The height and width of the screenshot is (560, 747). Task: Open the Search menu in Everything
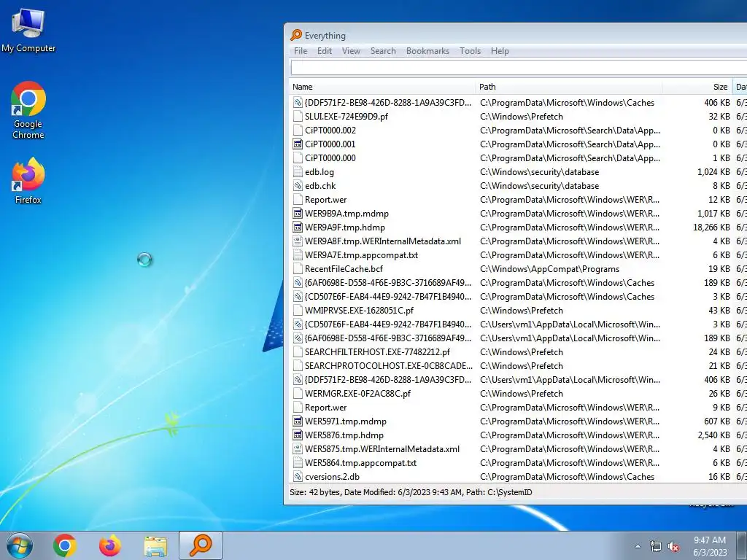[383, 51]
